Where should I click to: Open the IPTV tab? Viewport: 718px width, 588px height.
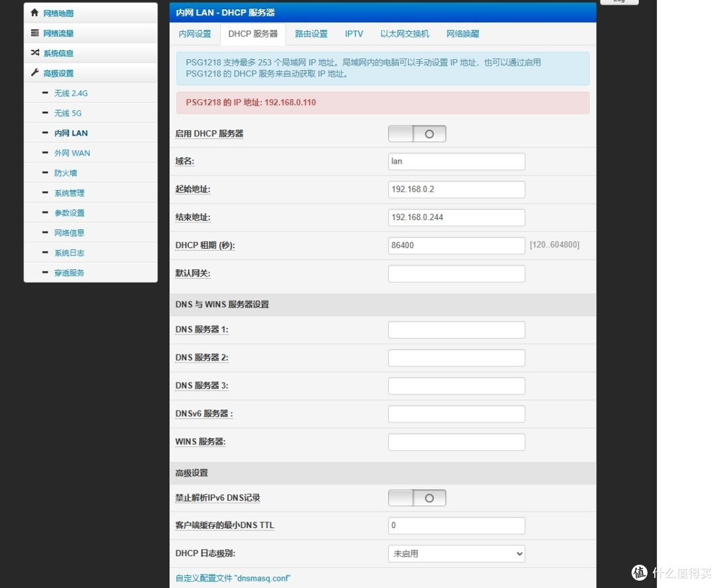[354, 33]
